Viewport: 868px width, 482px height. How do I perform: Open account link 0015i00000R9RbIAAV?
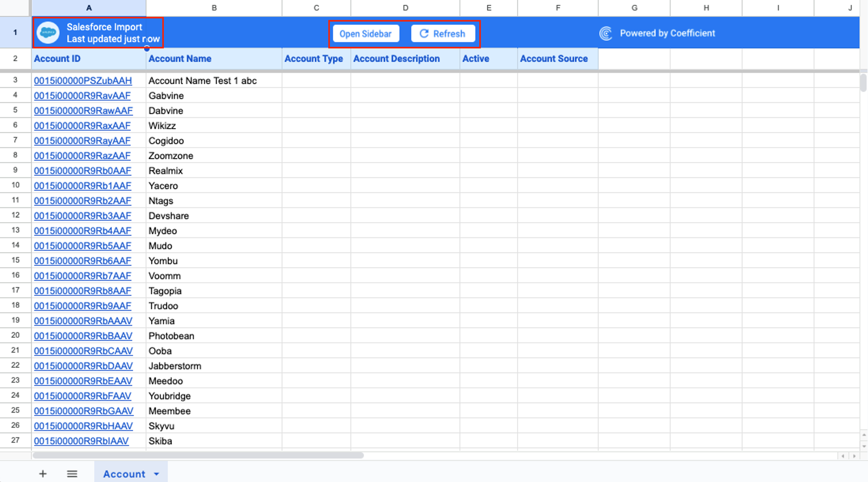click(82, 441)
